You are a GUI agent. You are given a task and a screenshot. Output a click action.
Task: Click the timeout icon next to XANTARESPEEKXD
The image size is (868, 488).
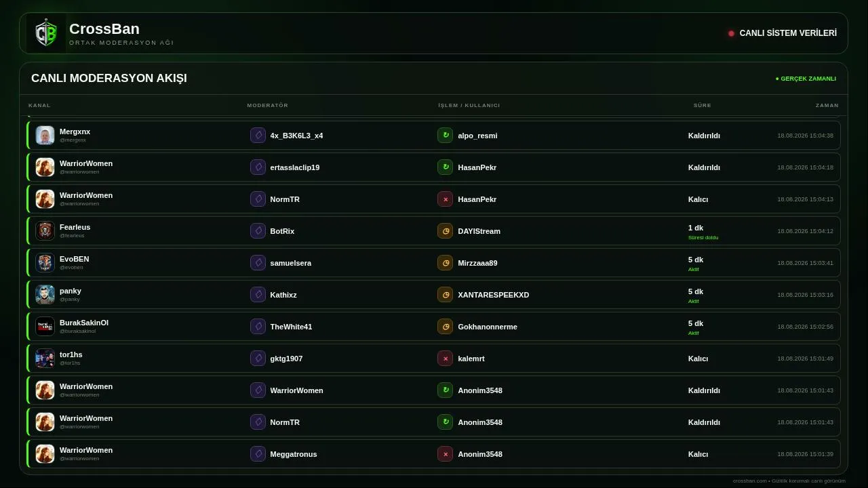click(x=445, y=295)
